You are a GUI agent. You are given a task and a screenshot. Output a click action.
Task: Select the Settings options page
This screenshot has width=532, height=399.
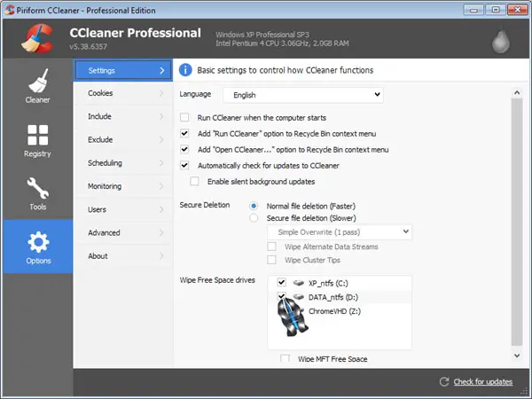tap(123, 70)
